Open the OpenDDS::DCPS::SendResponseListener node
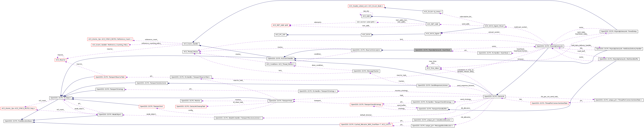 click(x=433, y=85)
